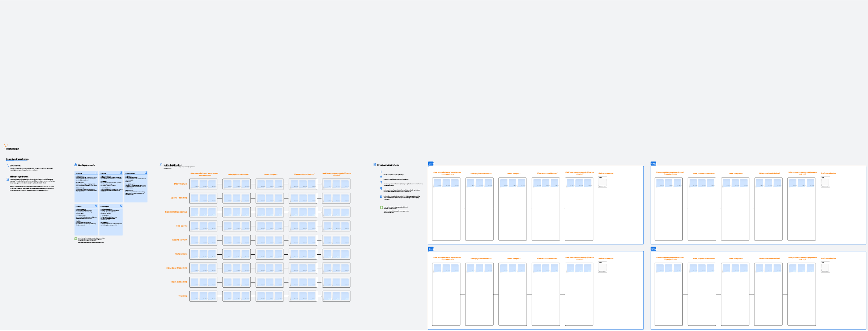Viewport: 868px width, 331px height.
Task: Select the blue agreement card numbered 5
Action: coord(111,220)
